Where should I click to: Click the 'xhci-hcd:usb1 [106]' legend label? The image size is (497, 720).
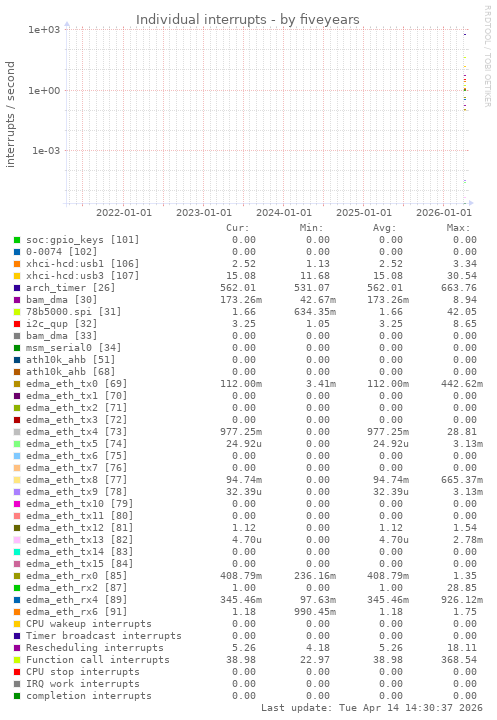[82, 264]
